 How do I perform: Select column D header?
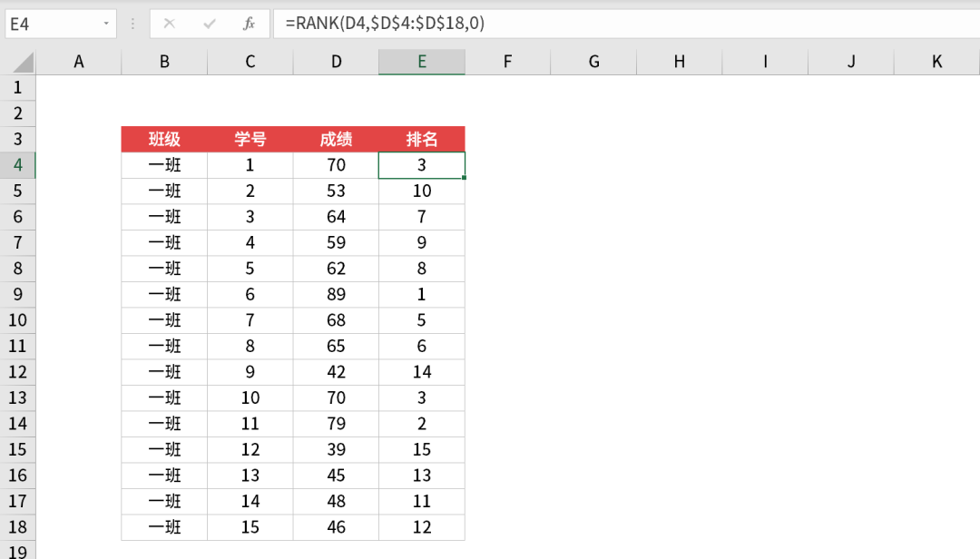336,62
